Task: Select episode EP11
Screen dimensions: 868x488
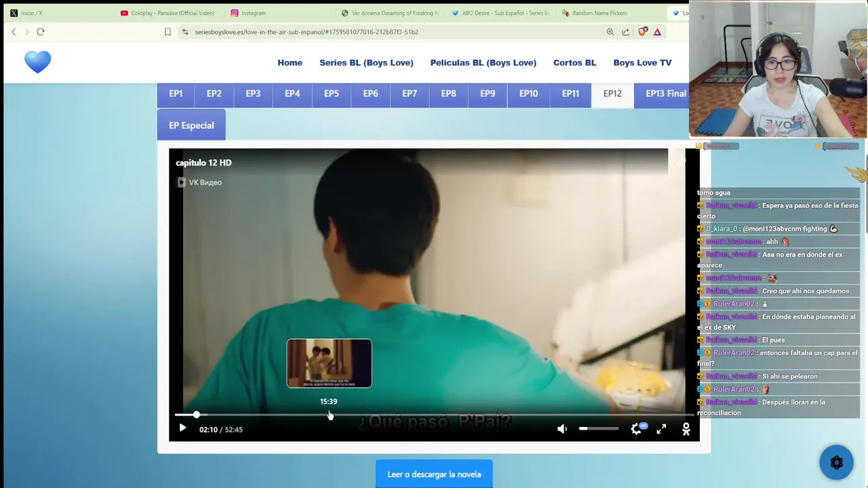Action: pyautogui.click(x=570, y=94)
